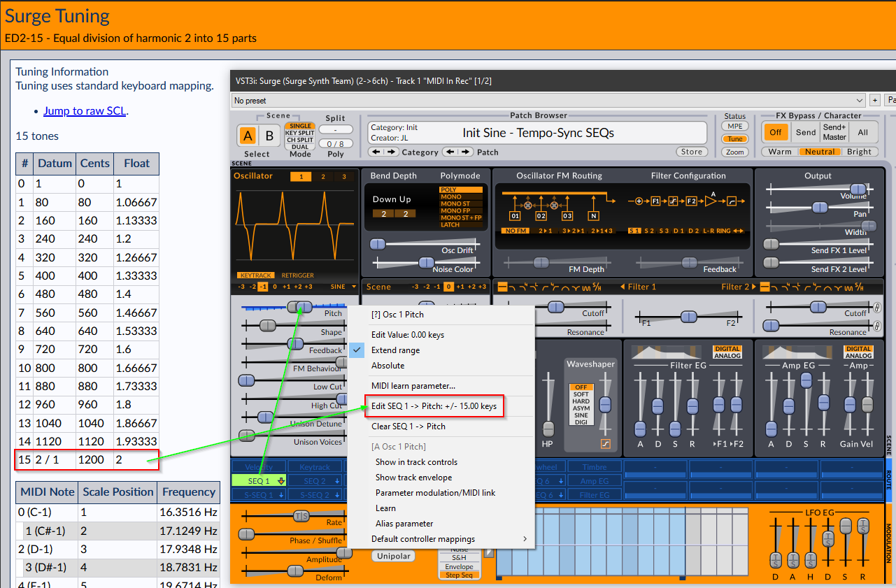Click orange arrow on SEQ 1 source
Screen dimensions: 896x588
pyautogui.click(x=281, y=480)
